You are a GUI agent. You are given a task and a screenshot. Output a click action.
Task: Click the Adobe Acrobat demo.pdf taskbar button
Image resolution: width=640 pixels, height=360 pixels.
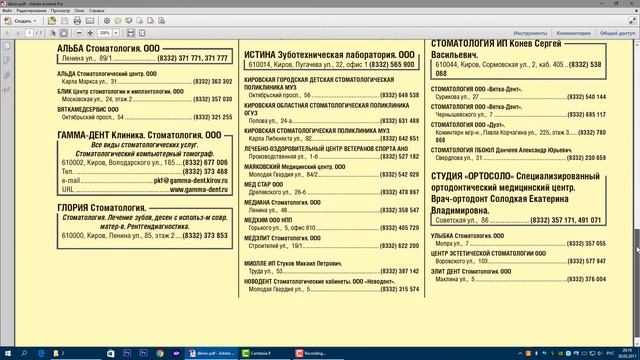(211, 353)
